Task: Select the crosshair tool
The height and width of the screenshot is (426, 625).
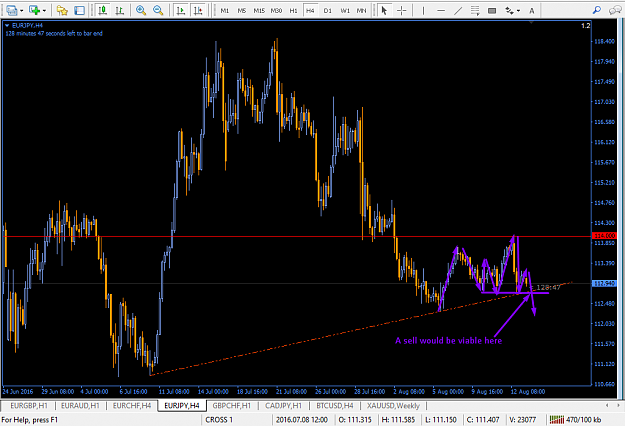Action: coord(401,10)
